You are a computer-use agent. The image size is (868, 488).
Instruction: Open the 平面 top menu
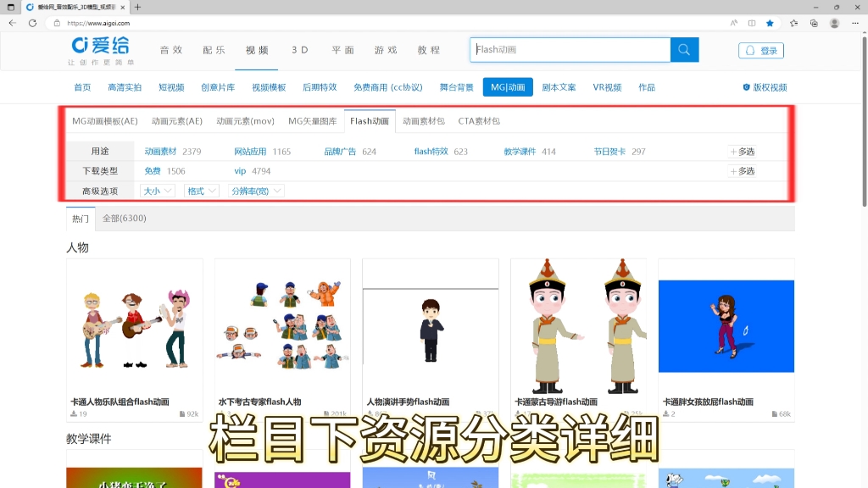(x=342, y=50)
